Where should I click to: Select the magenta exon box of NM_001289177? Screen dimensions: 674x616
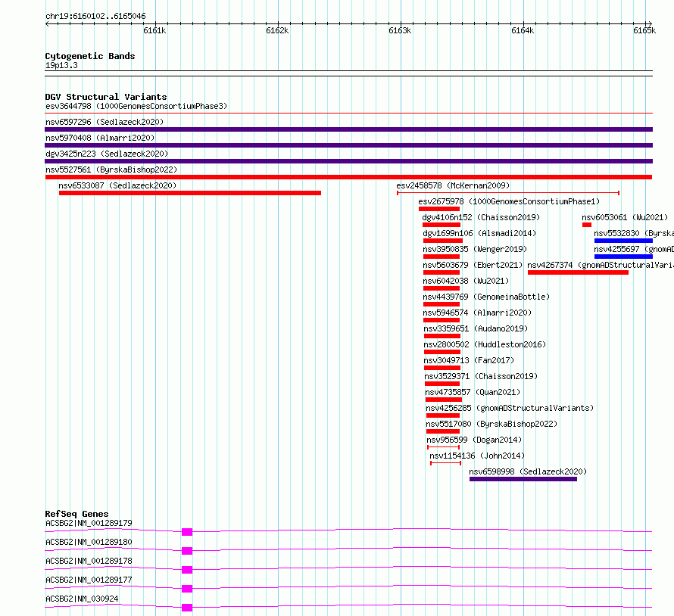pyautogui.click(x=187, y=589)
